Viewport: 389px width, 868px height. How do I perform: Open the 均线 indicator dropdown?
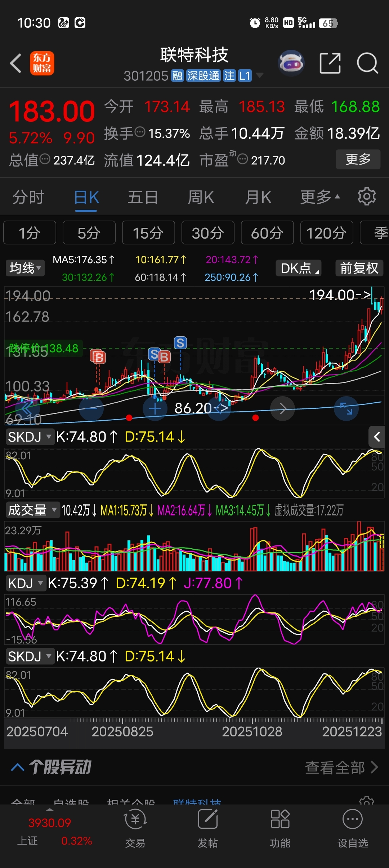coord(25,268)
